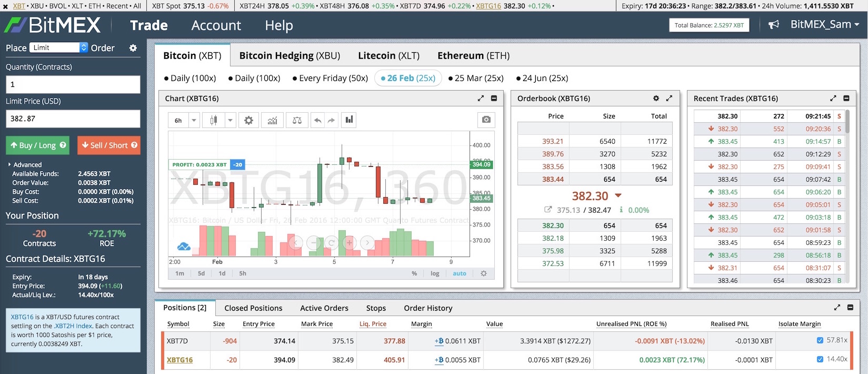Click the info icon beside 0.00%
868x374 pixels.
click(x=621, y=210)
